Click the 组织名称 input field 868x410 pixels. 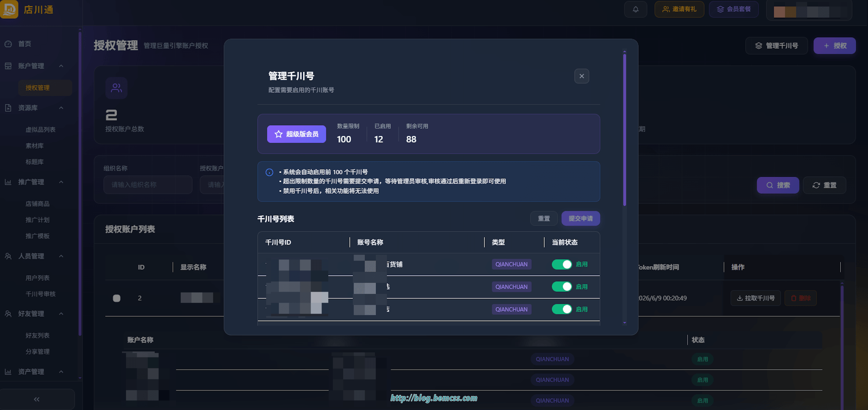pyautogui.click(x=148, y=185)
